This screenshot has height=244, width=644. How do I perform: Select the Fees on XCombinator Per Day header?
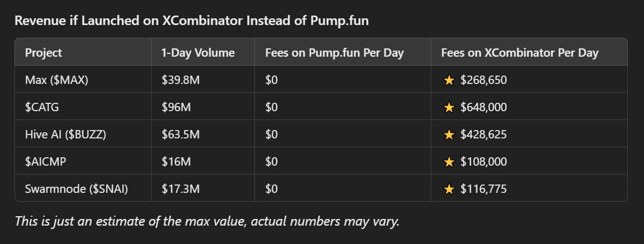pyautogui.click(x=520, y=53)
